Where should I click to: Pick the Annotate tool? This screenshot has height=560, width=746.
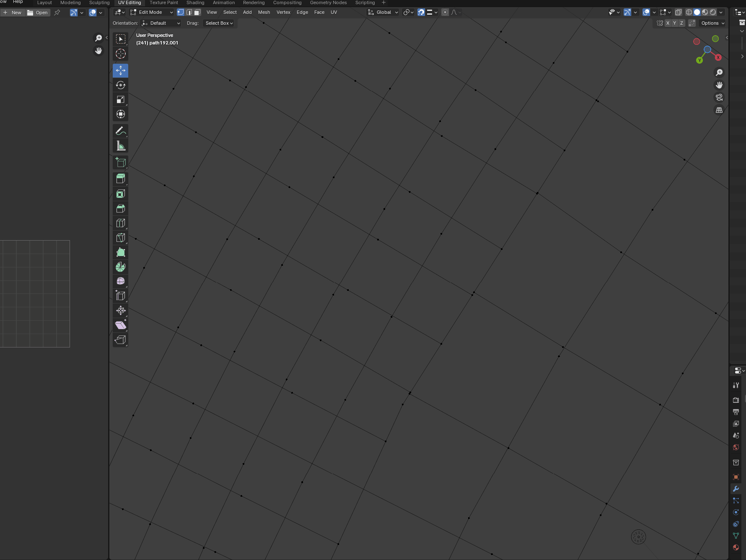tap(120, 131)
